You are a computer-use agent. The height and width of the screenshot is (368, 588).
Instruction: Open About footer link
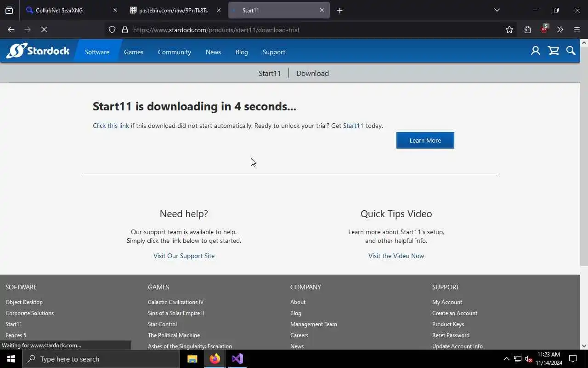click(298, 302)
